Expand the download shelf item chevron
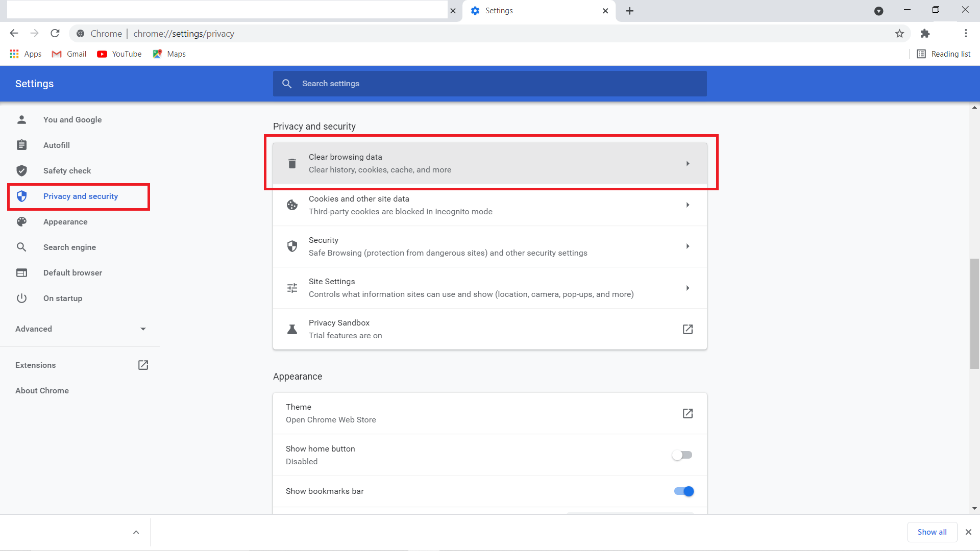Image resolution: width=980 pixels, height=551 pixels. coord(136,532)
